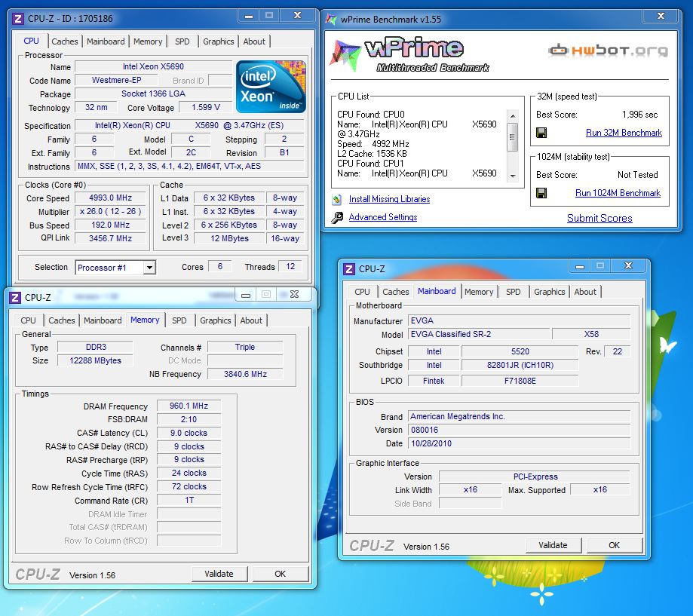Click the Intel Xeon inside badge
The width and height of the screenshot is (693, 616).
(271, 87)
